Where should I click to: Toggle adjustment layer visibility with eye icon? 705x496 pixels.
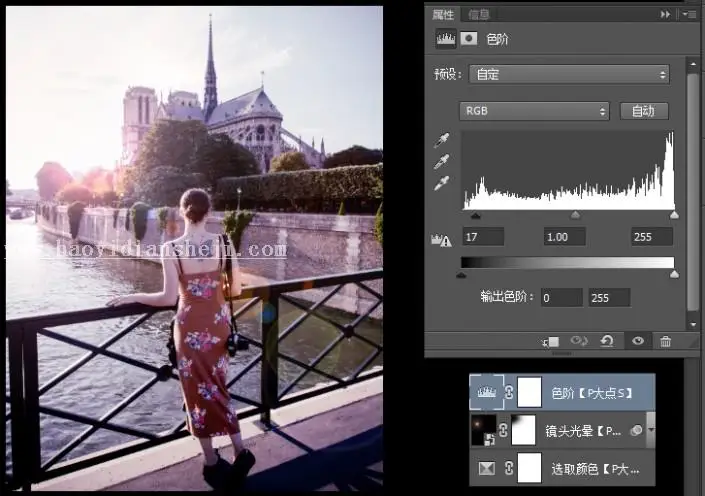coord(638,341)
